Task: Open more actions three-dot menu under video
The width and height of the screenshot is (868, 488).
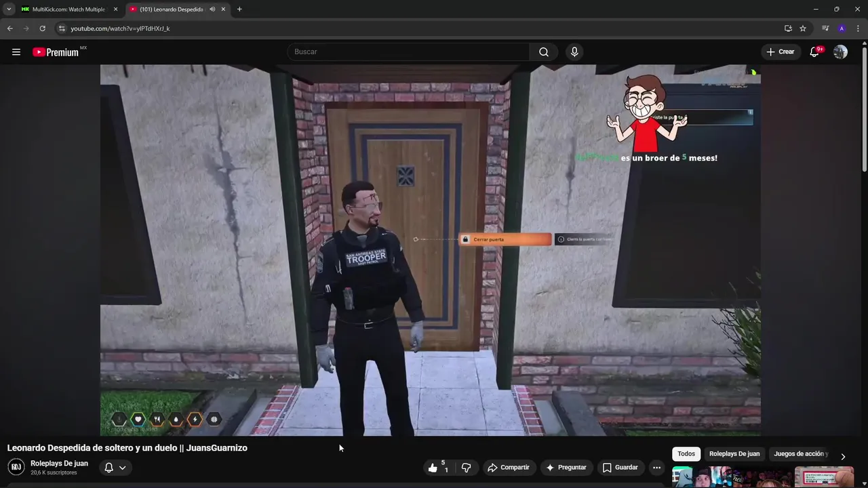Action: pos(656,468)
